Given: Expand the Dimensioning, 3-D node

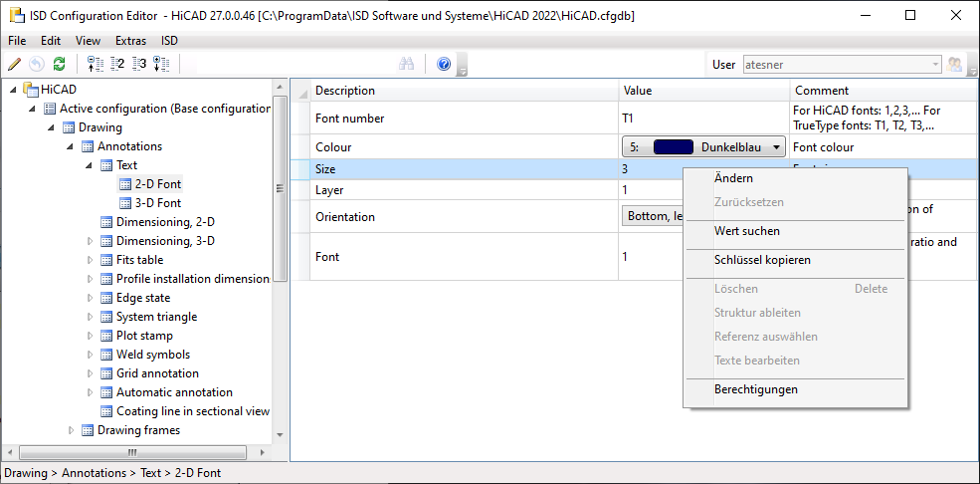Looking at the screenshot, I should (x=90, y=241).
